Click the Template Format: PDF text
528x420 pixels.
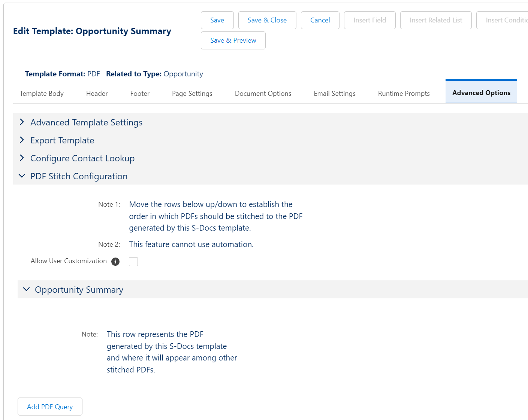pyautogui.click(x=62, y=74)
